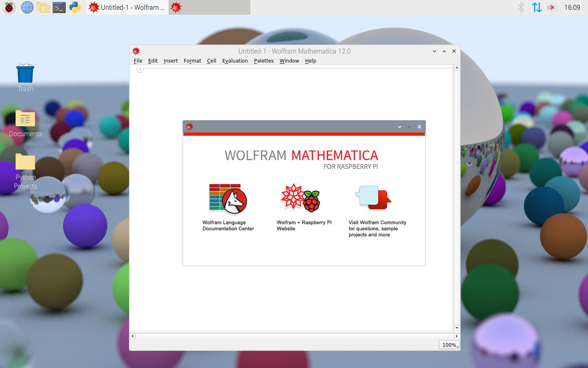Follow the Visit Wolfram Community link text
Image resolution: width=588 pixels, height=368 pixels.
pyautogui.click(x=377, y=229)
